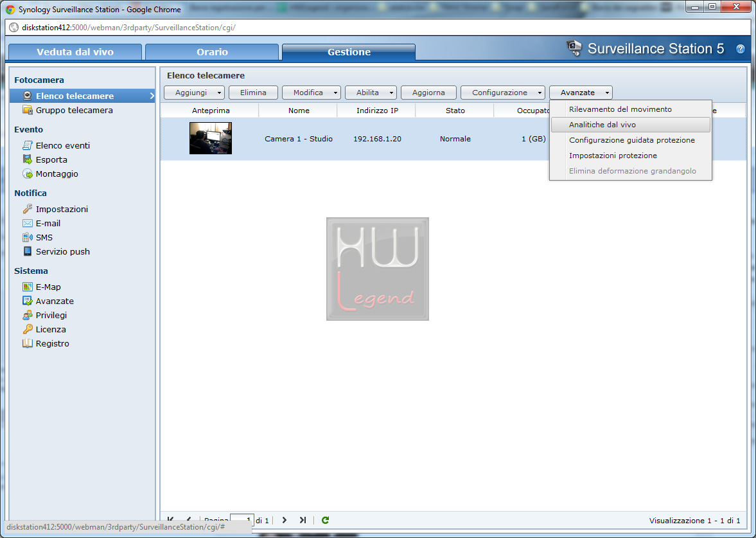Click the Servizio push device icon
The image size is (756, 538).
pyautogui.click(x=28, y=251)
